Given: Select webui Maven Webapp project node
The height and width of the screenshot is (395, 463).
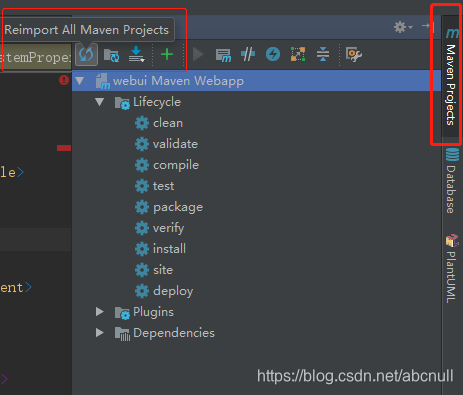Looking at the screenshot, I should (256, 81).
